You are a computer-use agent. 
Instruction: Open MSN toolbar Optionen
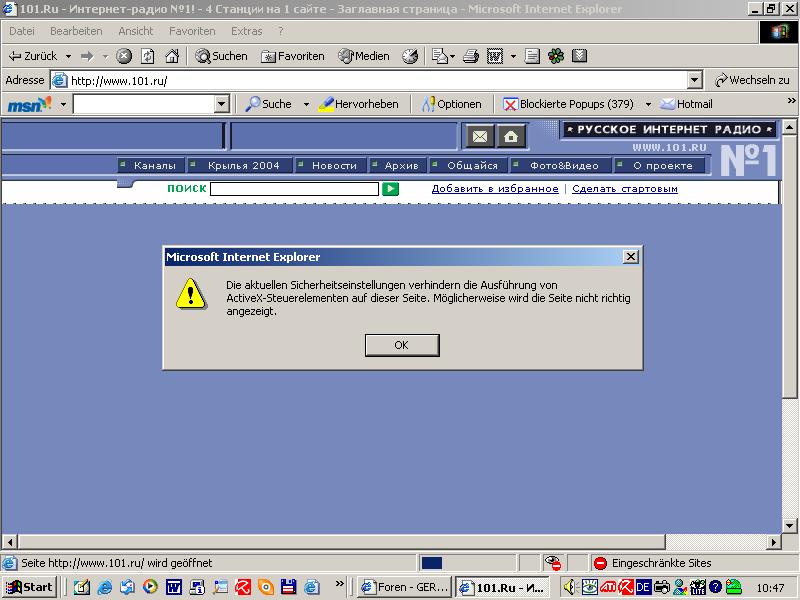click(452, 104)
